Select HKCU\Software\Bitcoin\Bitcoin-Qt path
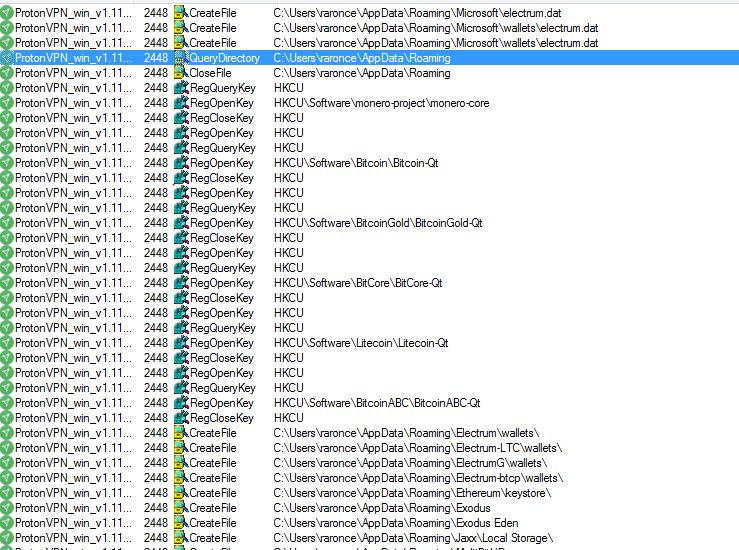Screen dimensions: 739x550 [x=356, y=163]
